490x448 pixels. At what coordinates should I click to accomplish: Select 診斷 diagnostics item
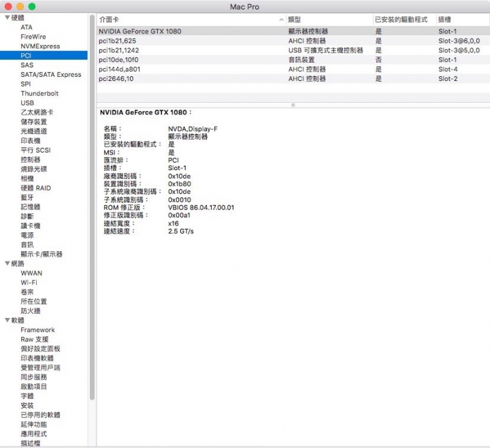pos(27,217)
